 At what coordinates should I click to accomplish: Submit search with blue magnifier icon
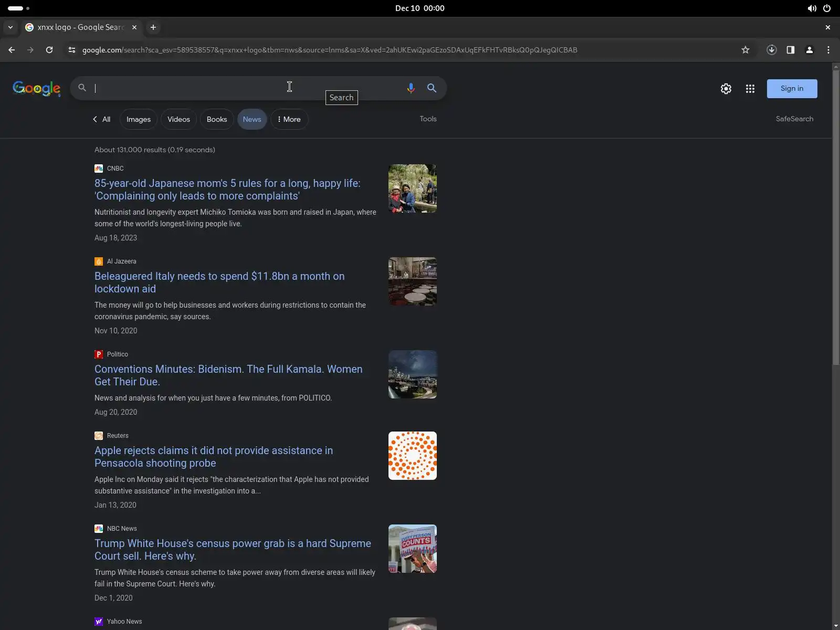click(x=432, y=88)
